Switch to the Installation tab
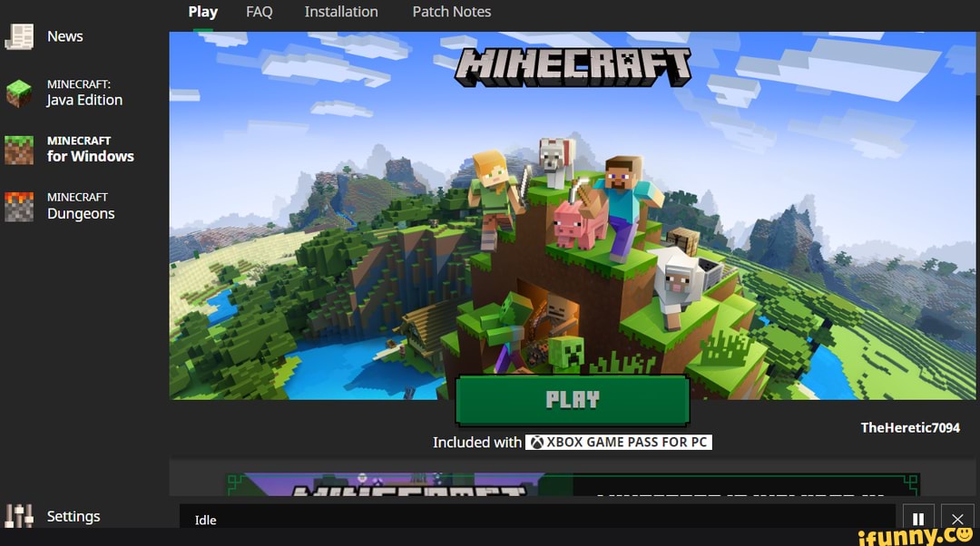The height and width of the screenshot is (546, 980). (x=341, y=11)
